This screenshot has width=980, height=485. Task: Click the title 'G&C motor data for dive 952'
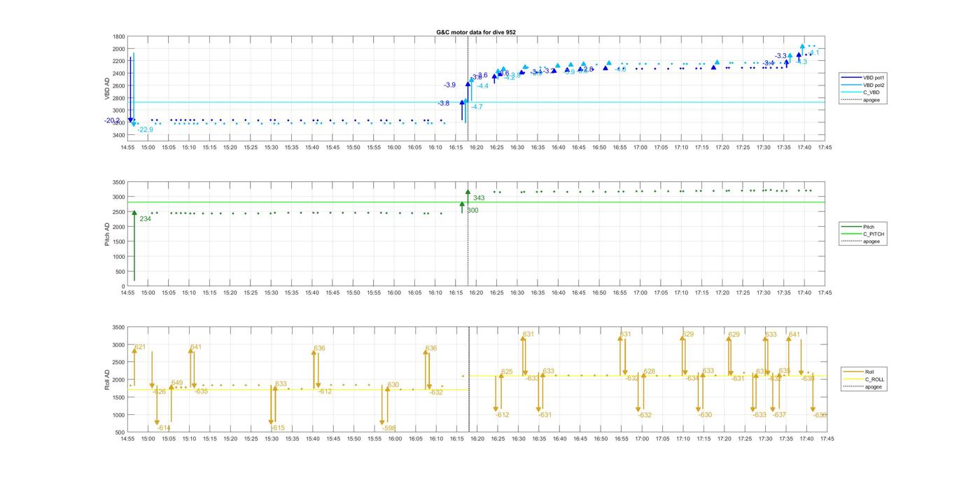(476, 32)
